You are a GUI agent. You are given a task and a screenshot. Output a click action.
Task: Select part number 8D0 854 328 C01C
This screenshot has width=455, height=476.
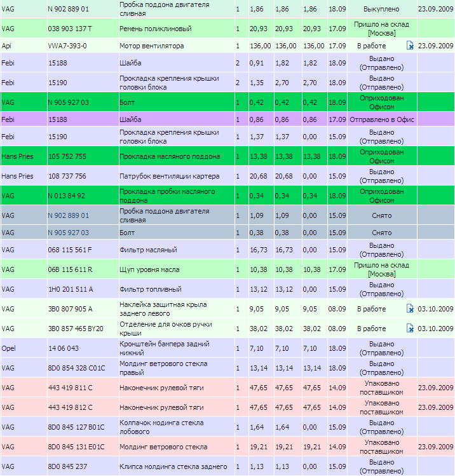click(x=76, y=368)
